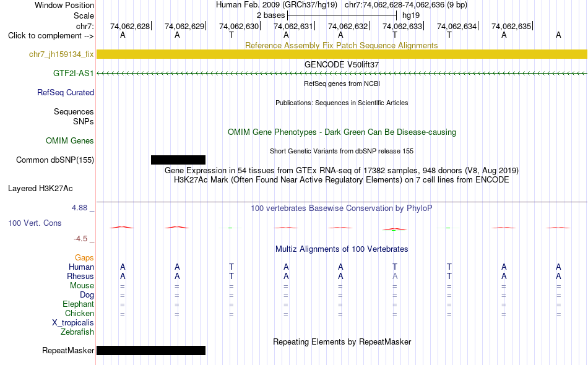588x365 pixels.
Task: Click the Sequences track label
Action: pyautogui.click(x=74, y=112)
